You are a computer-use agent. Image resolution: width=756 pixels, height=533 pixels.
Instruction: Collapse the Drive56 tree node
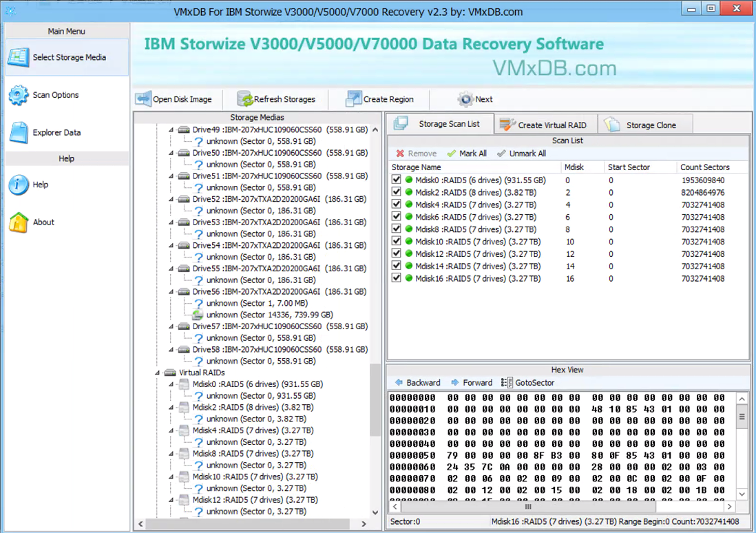point(171,292)
